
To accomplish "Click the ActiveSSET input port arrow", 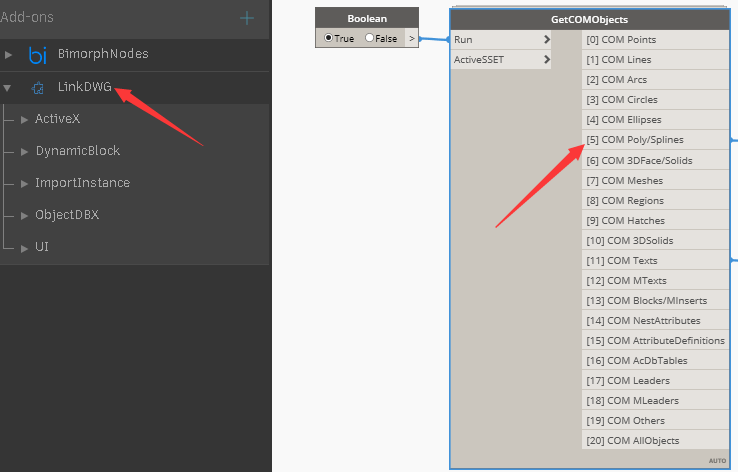I will 546,60.
